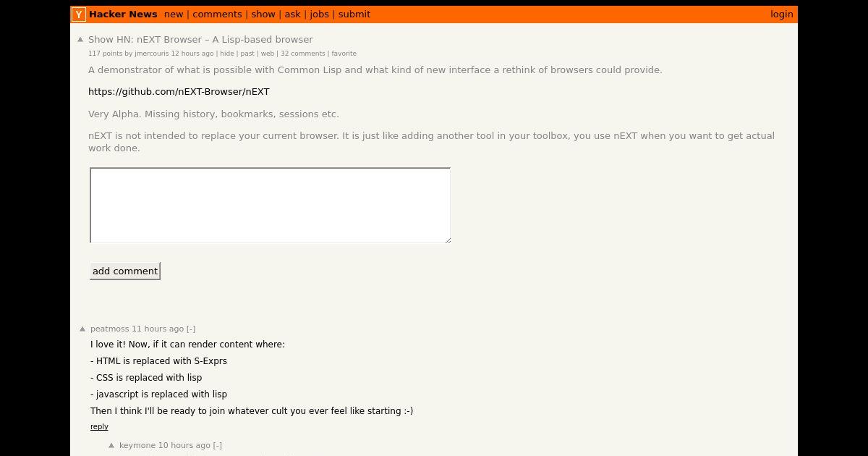
Task: Open the 'show' section
Action: tap(263, 14)
